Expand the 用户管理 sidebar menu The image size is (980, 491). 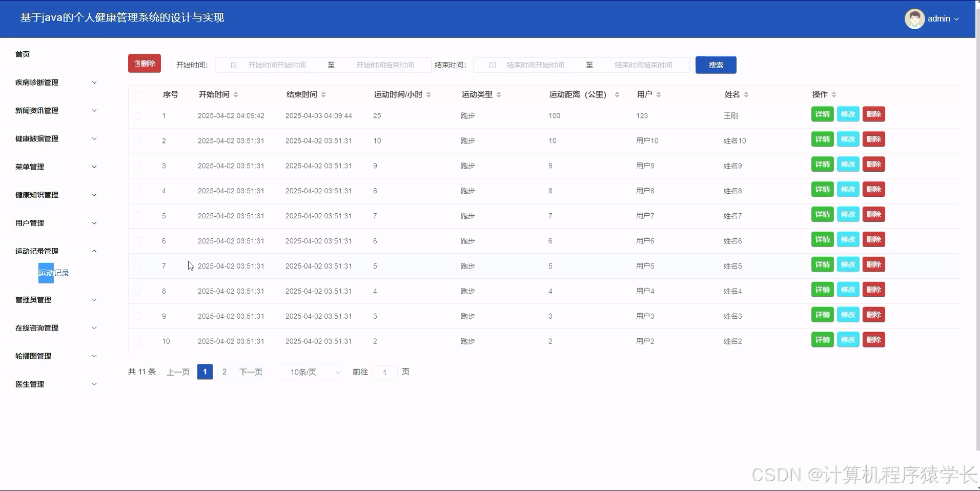point(55,222)
